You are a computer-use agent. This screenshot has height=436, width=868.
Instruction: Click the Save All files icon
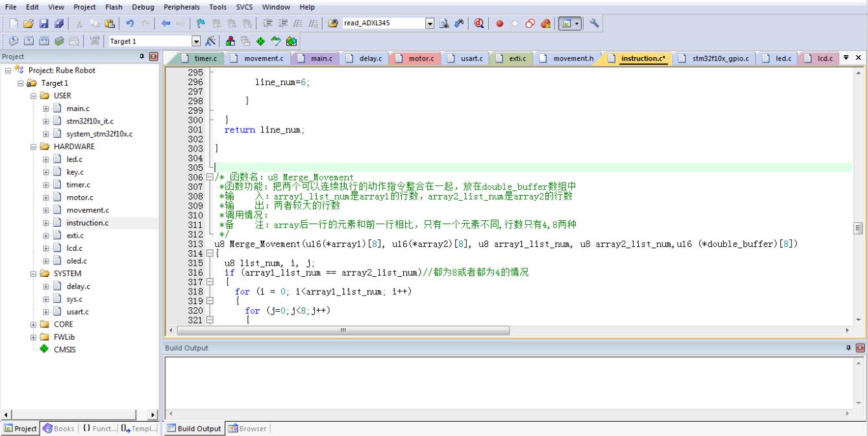(x=59, y=23)
